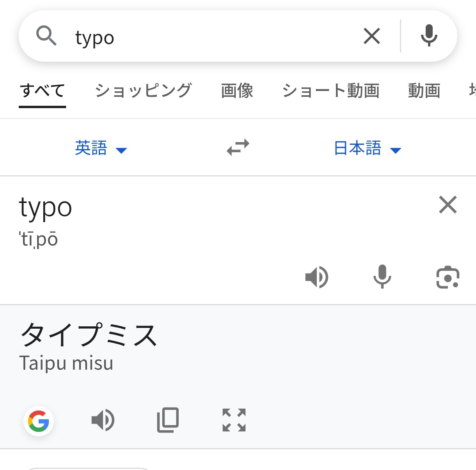Screen dimensions: 476x470
Task: Open the Google logo link
Action: (x=39, y=421)
